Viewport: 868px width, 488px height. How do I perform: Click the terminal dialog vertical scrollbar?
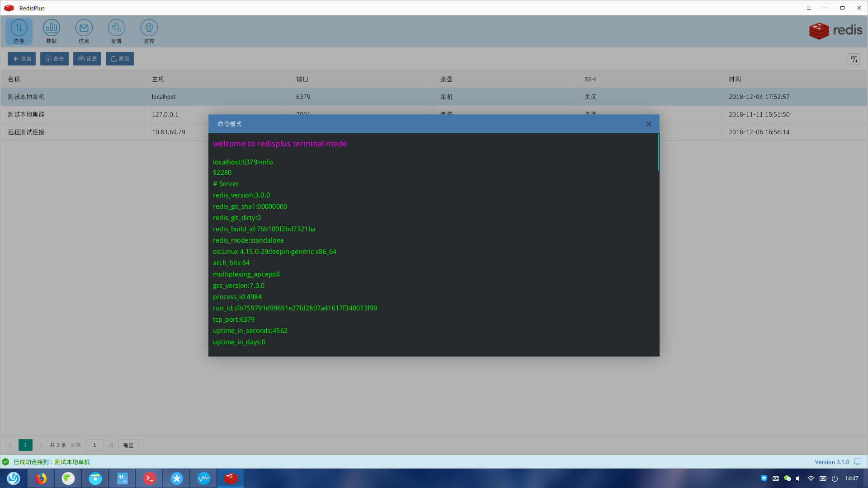pos(658,153)
